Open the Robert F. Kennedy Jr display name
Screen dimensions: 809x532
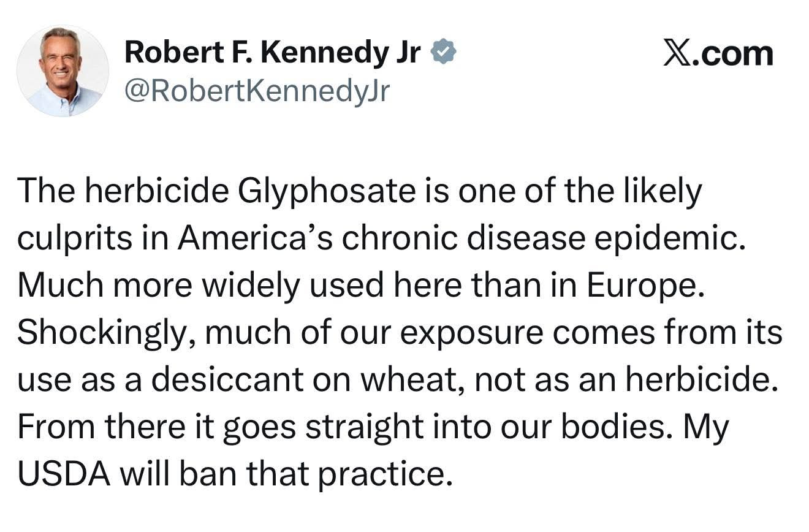click(x=272, y=53)
